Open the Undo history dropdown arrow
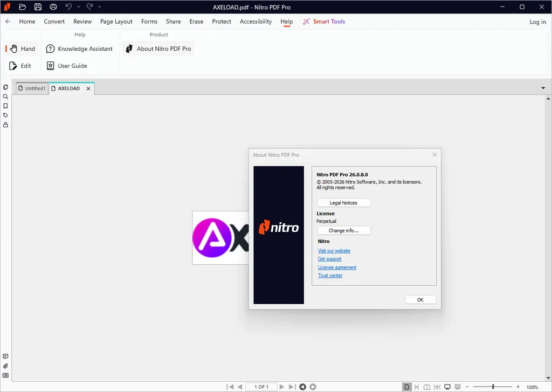Image resolution: width=552 pixels, height=392 pixels. [x=78, y=6]
